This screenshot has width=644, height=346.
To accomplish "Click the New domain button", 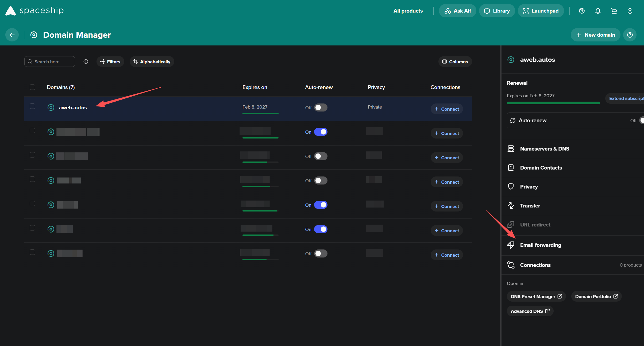I will (x=595, y=35).
